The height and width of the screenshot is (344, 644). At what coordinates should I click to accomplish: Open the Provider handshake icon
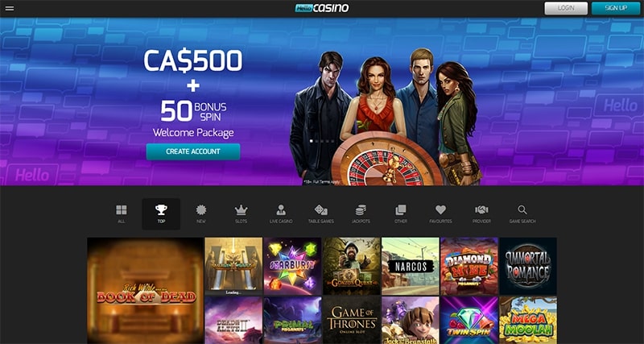click(x=481, y=210)
